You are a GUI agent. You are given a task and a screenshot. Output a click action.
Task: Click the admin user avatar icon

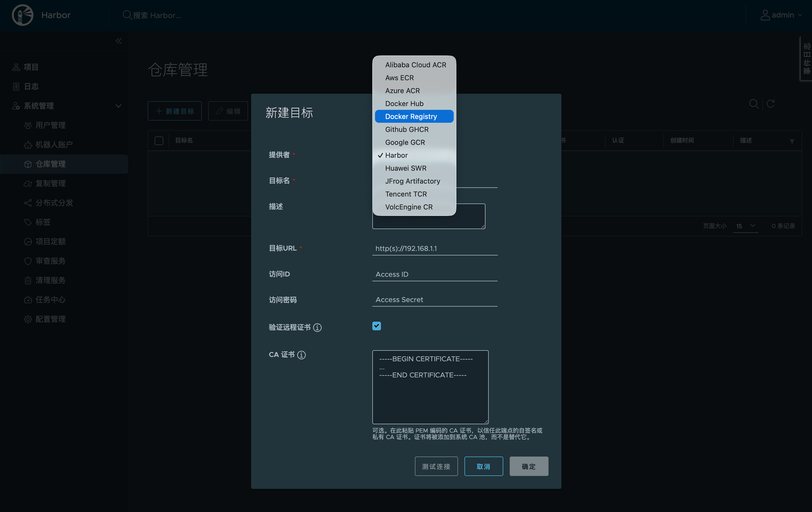pyautogui.click(x=765, y=15)
